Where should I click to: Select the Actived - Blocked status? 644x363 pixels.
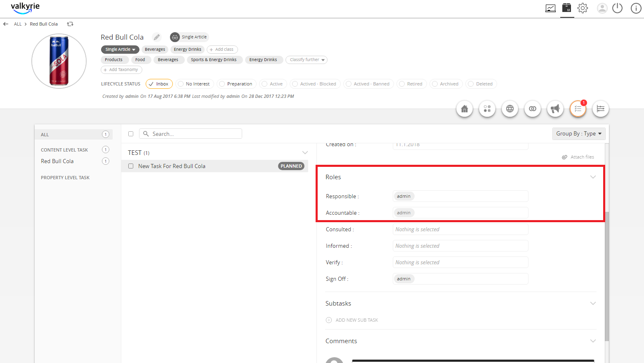click(x=315, y=84)
